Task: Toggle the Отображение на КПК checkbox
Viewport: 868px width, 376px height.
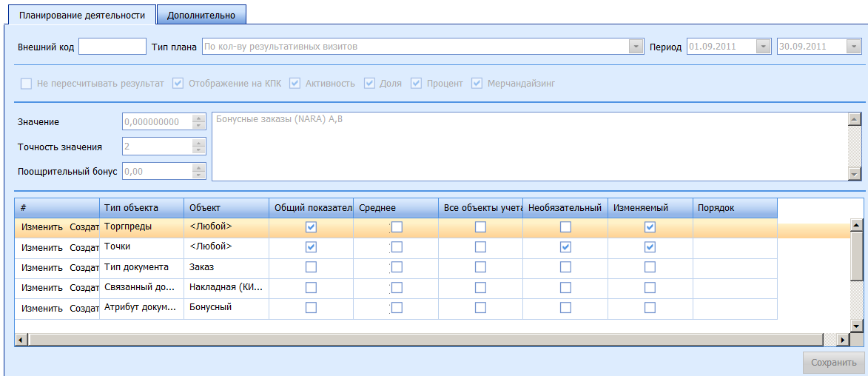Action: (x=178, y=84)
